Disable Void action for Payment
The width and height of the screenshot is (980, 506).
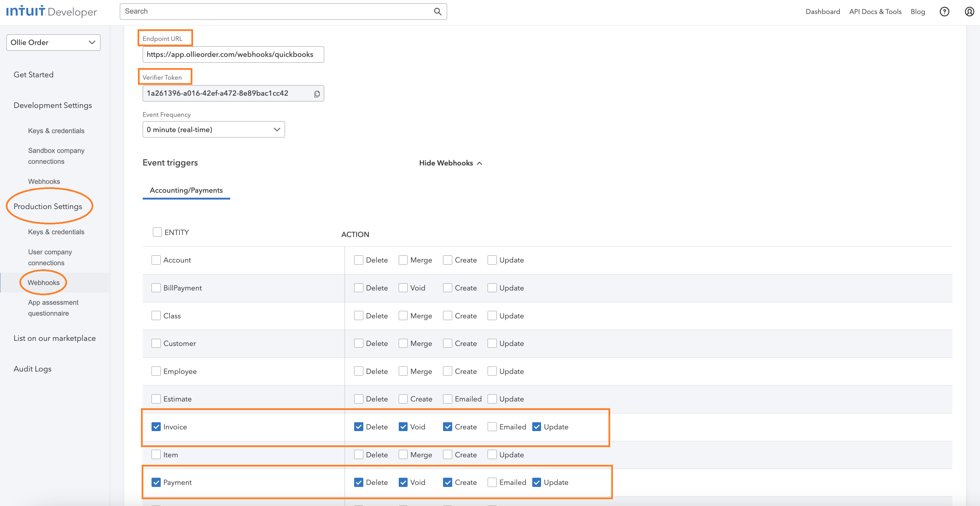pyautogui.click(x=403, y=482)
